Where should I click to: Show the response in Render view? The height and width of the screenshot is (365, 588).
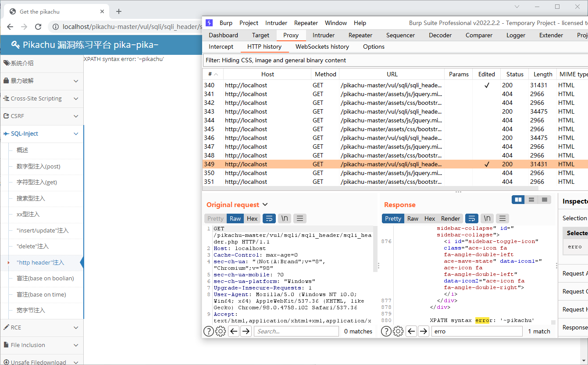pos(450,218)
